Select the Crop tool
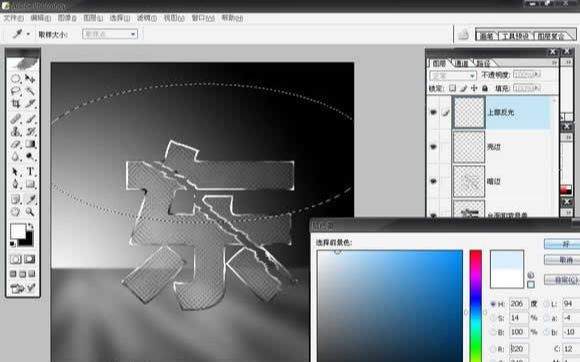This screenshot has height=362, width=580. click(16, 104)
